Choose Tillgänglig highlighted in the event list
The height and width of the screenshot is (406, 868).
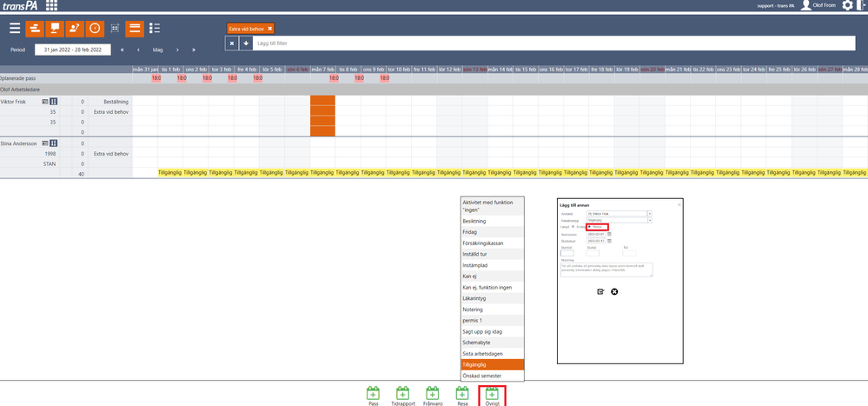click(492, 365)
